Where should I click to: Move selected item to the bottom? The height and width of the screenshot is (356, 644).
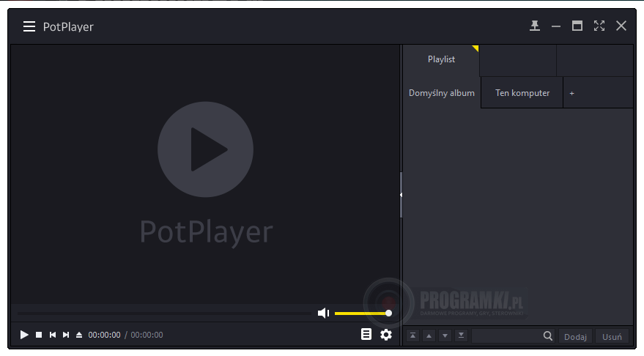pos(462,336)
